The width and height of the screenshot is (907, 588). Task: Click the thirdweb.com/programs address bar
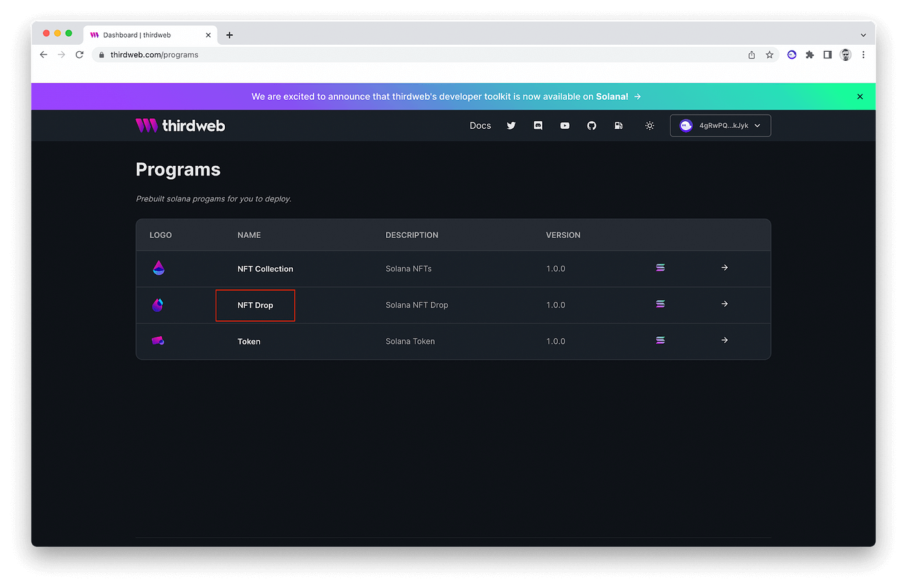421,55
